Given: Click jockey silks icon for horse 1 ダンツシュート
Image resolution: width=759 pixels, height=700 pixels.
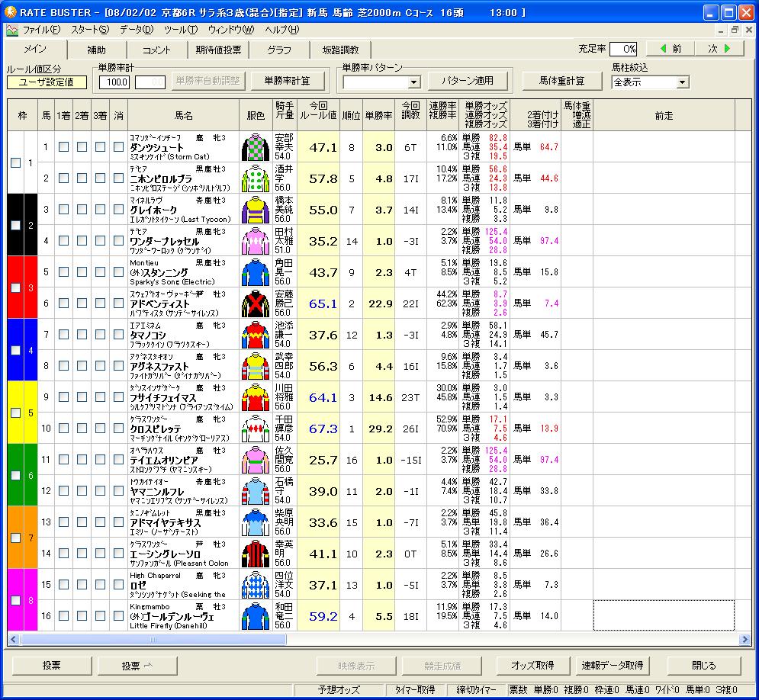Looking at the screenshot, I should click(x=256, y=147).
